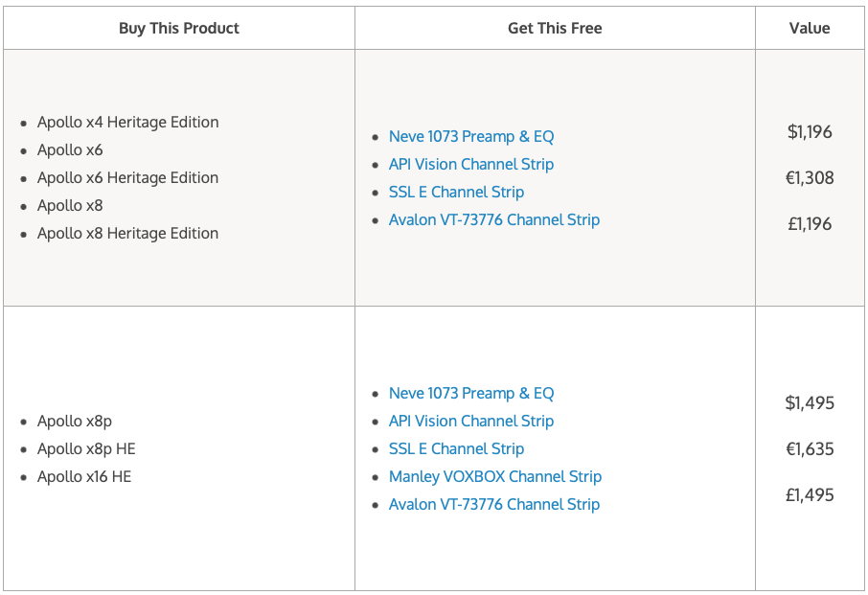Click the Buy This Product column header
Viewport: 868px width, 595px height.
179,28
